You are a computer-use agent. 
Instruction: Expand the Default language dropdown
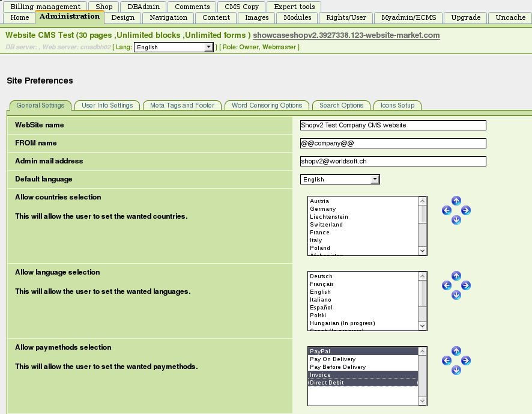coord(340,179)
